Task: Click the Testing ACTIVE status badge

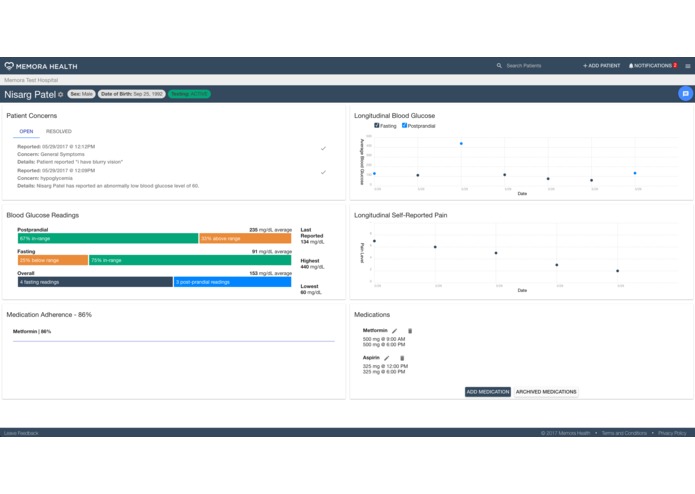Action: pyautogui.click(x=189, y=94)
